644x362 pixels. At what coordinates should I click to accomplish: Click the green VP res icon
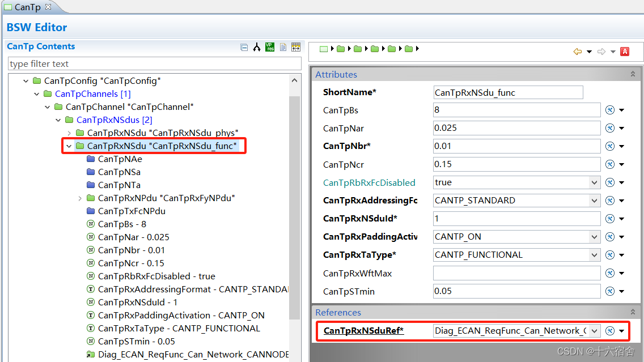[270, 47]
